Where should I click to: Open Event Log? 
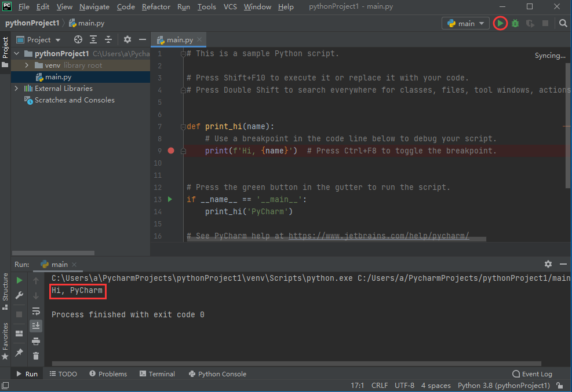point(532,374)
